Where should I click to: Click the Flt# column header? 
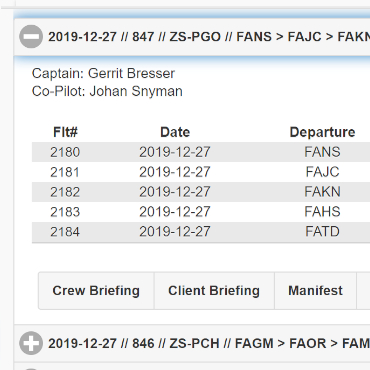click(x=65, y=132)
